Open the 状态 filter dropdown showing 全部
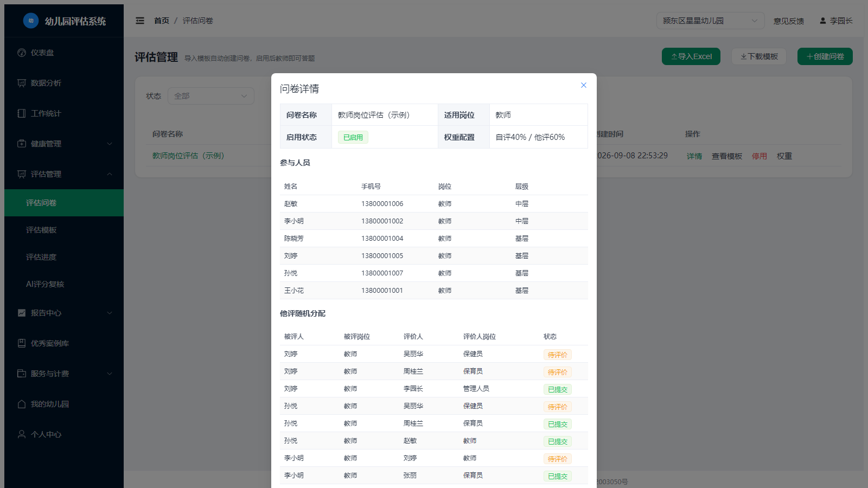The height and width of the screenshot is (488, 868). click(x=211, y=96)
